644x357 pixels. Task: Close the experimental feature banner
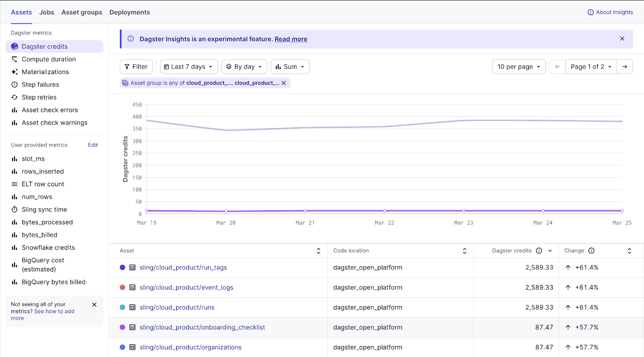tap(622, 39)
